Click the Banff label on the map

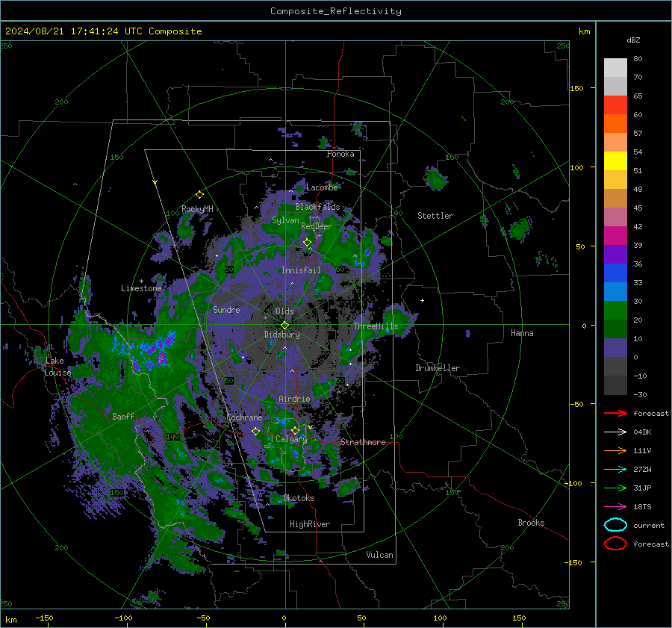coord(123,416)
